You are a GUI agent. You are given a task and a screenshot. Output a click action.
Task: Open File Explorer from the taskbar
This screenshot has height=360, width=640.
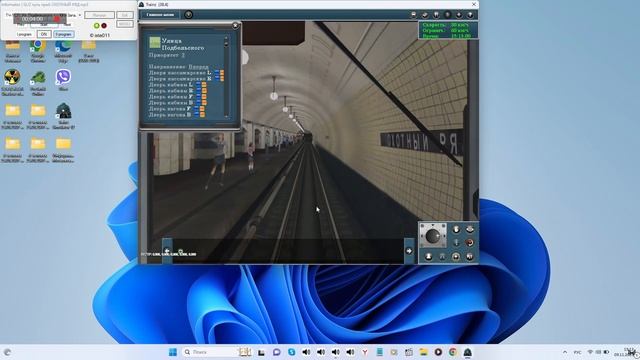point(423,352)
